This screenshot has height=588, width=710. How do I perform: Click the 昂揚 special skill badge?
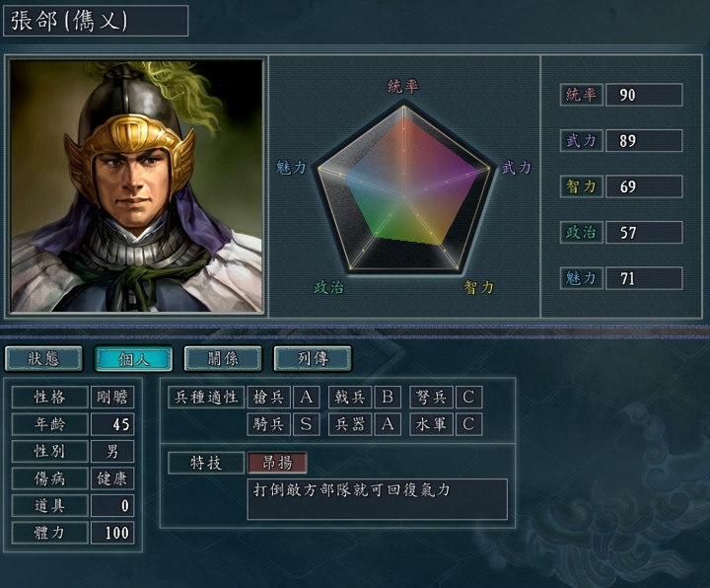277,463
